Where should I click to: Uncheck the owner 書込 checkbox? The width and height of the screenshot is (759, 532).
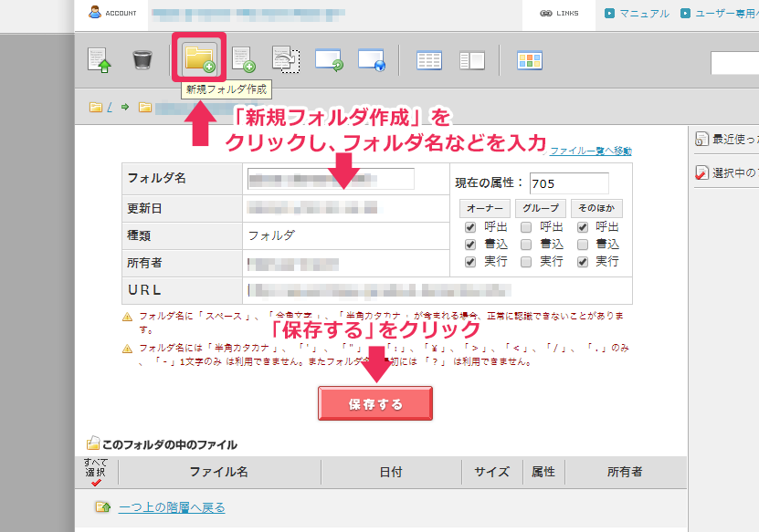tap(470, 245)
